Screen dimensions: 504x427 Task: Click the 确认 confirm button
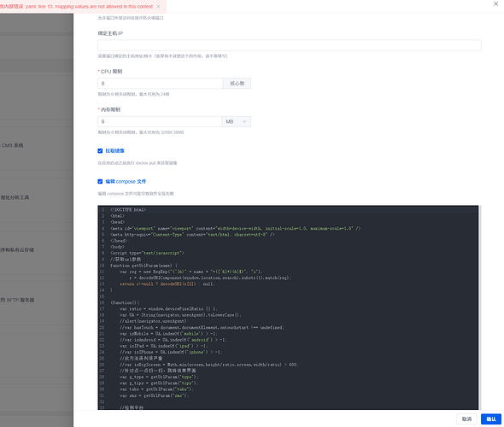tap(491, 419)
